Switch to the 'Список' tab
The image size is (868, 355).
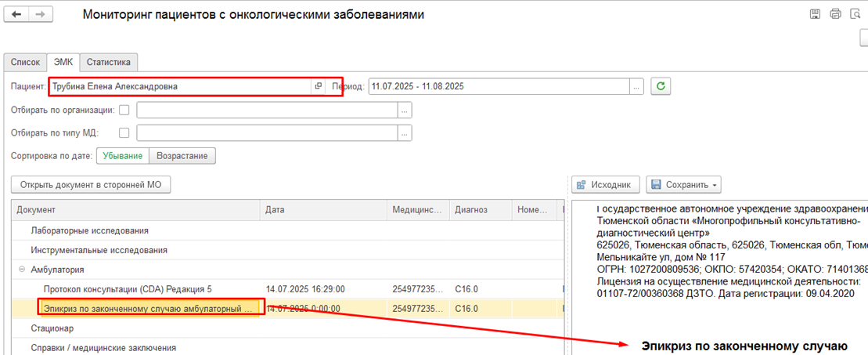tap(25, 62)
